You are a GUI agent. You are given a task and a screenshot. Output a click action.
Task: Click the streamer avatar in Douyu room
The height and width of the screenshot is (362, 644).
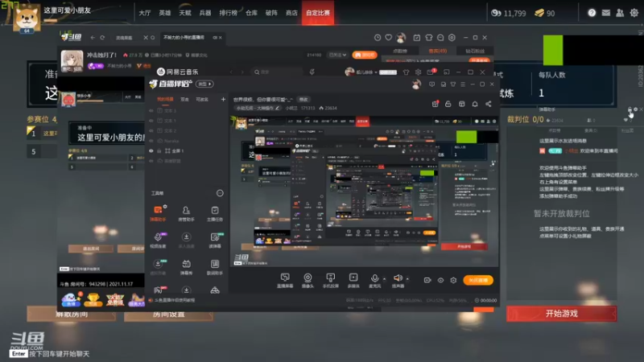(72, 60)
